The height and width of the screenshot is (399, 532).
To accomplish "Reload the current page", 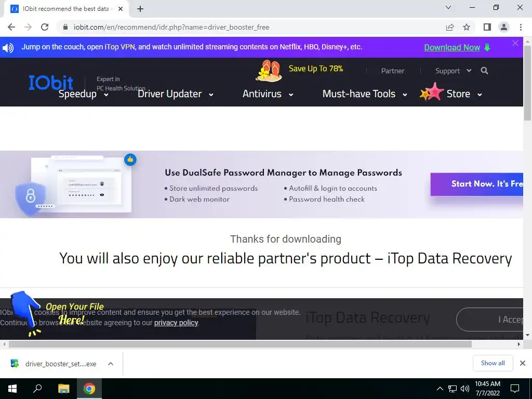I will (45, 27).
